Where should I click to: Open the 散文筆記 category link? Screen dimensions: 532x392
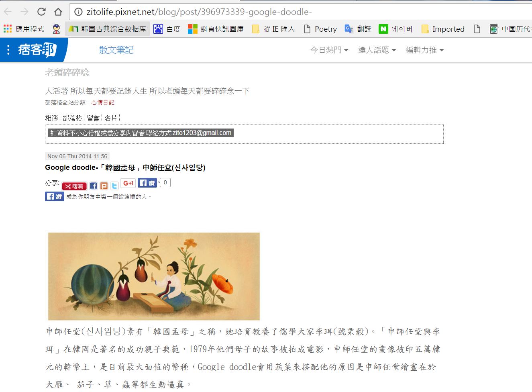[116, 50]
